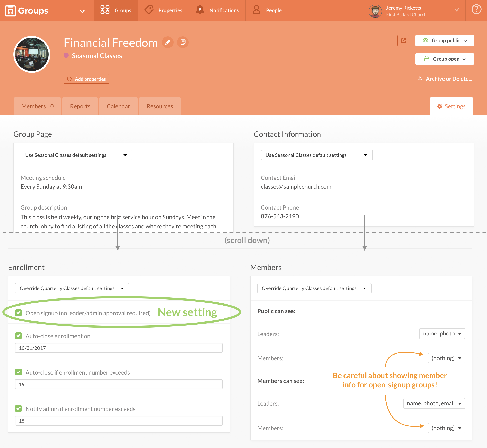Screen dimensions: 487x448
Task: Click the Properties tag icon in navigation
Action: (149, 10)
